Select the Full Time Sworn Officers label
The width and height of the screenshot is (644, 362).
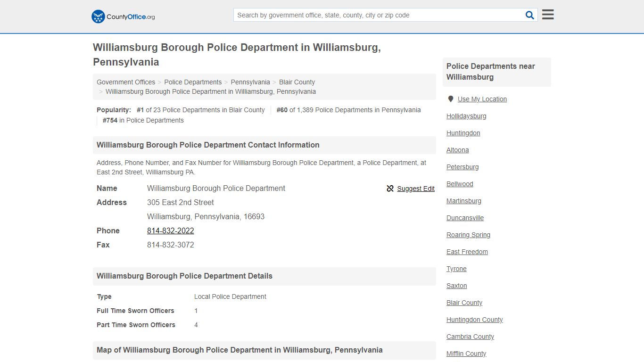point(135,311)
